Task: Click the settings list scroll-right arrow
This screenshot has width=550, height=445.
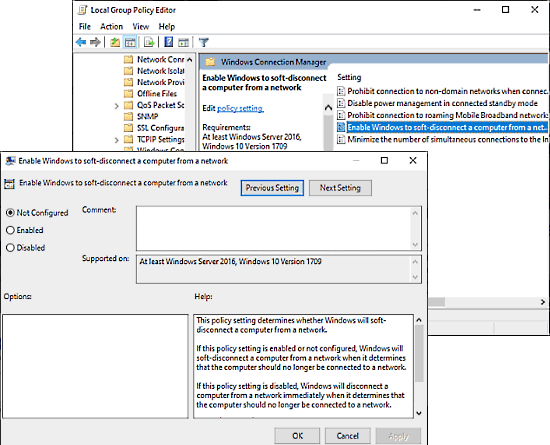Action: point(543,302)
